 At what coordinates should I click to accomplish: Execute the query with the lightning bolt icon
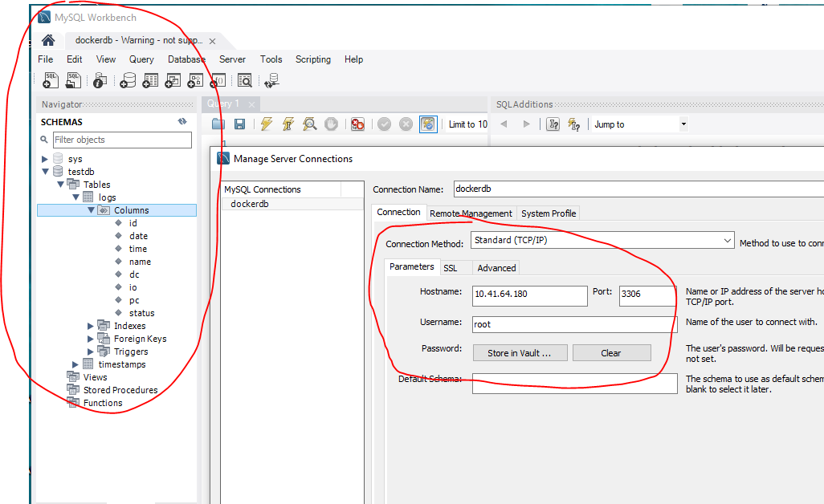pyautogui.click(x=267, y=124)
